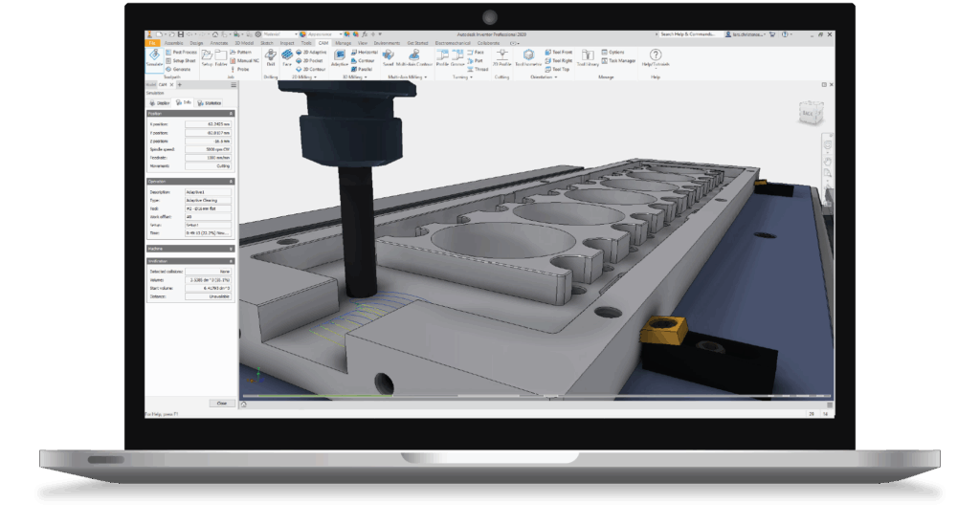The height and width of the screenshot is (525, 980).
Task: Click the Simulate toolpath icon
Action: click(154, 58)
